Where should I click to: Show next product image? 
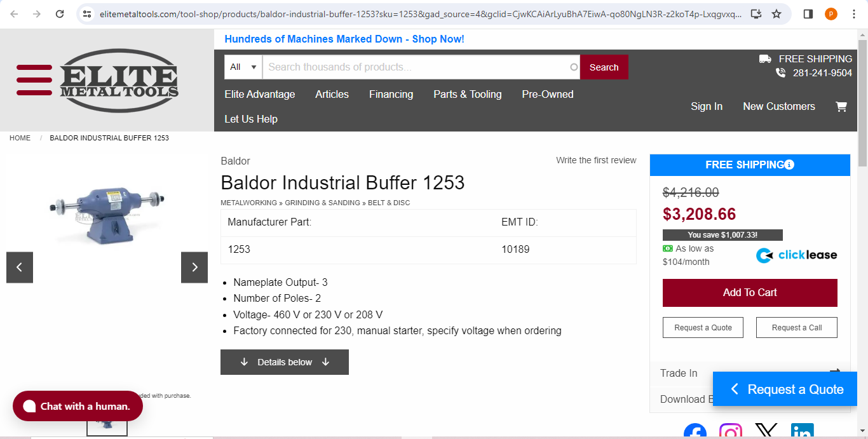194,267
